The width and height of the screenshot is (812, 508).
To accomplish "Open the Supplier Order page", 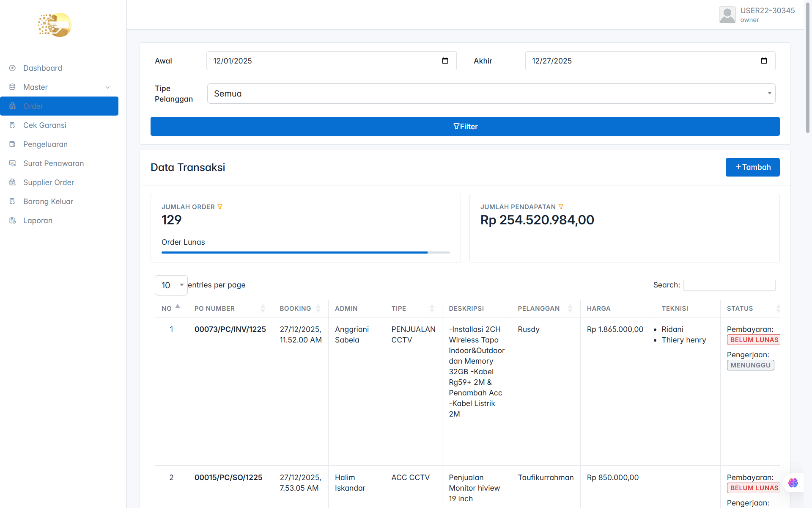I will [49, 182].
